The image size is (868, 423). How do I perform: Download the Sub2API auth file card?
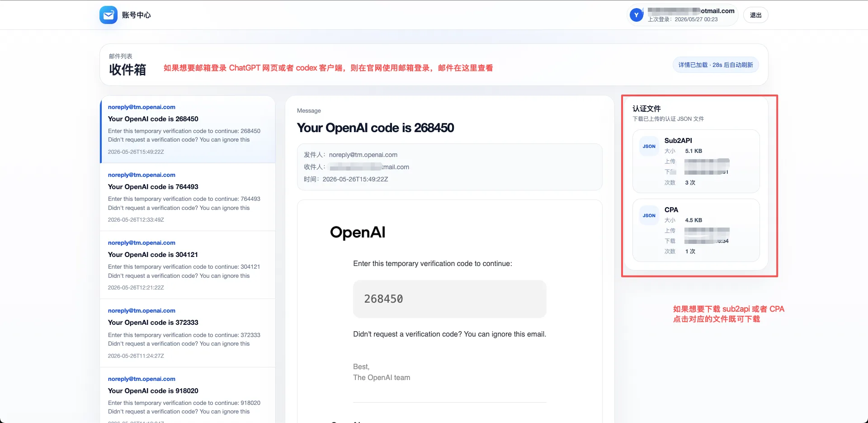pyautogui.click(x=696, y=161)
